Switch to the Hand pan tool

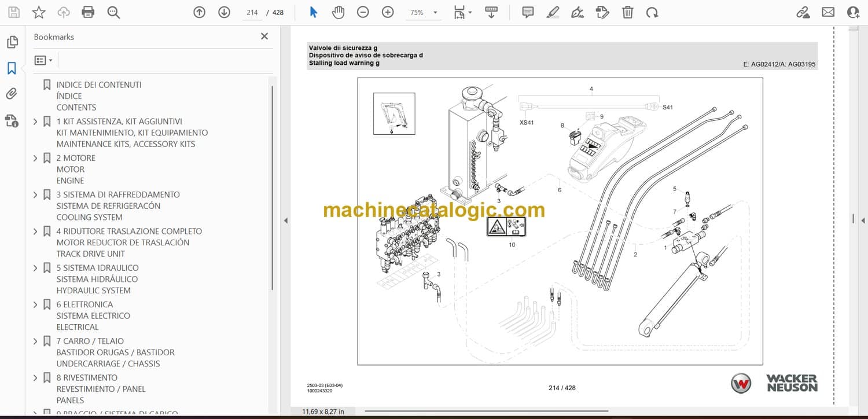(338, 12)
